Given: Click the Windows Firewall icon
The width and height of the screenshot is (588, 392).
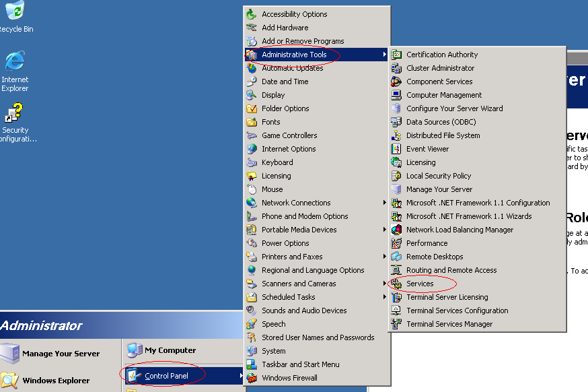Looking at the screenshot, I should point(251,378).
